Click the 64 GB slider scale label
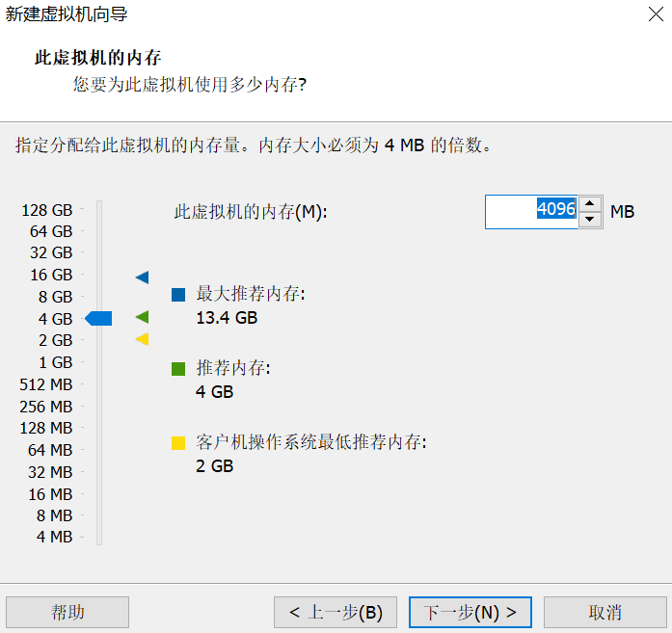This screenshot has width=672, height=633. point(51,231)
